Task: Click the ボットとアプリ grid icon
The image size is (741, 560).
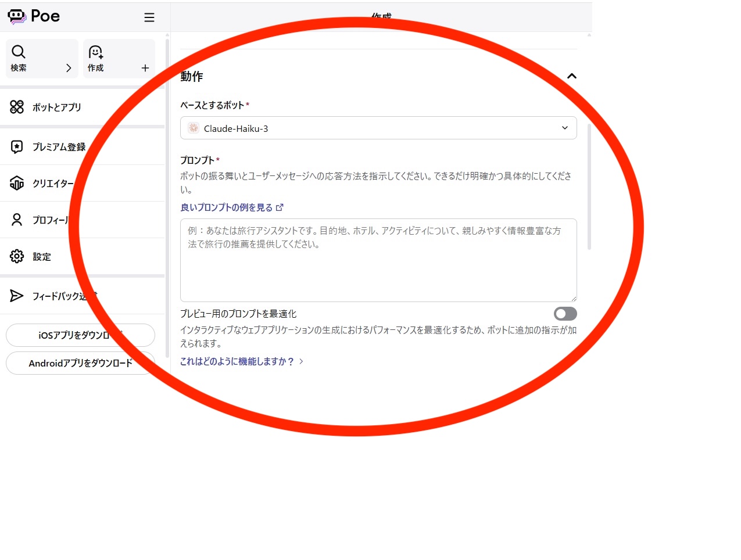Action: (x=17, y=107)
